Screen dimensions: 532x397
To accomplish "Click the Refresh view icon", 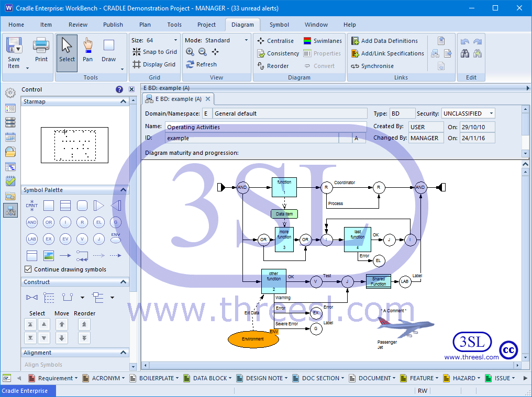I will (x=201, y=64).
